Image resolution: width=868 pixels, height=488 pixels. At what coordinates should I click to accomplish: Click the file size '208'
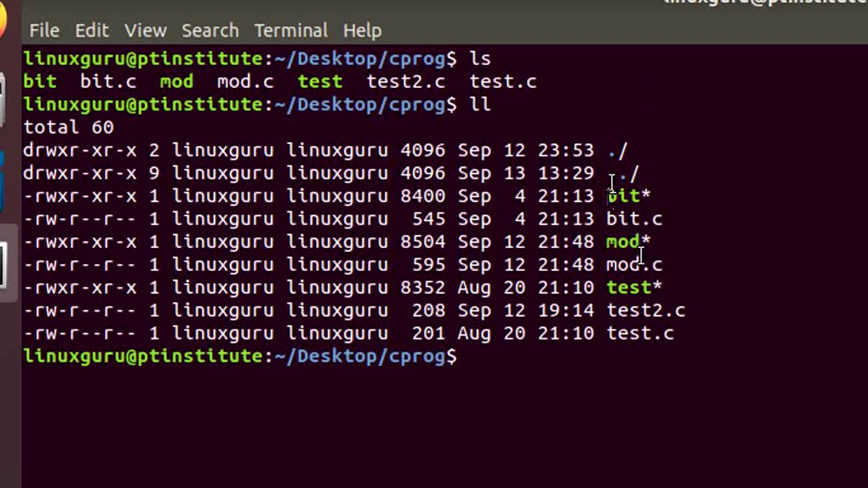pos(429,310)
